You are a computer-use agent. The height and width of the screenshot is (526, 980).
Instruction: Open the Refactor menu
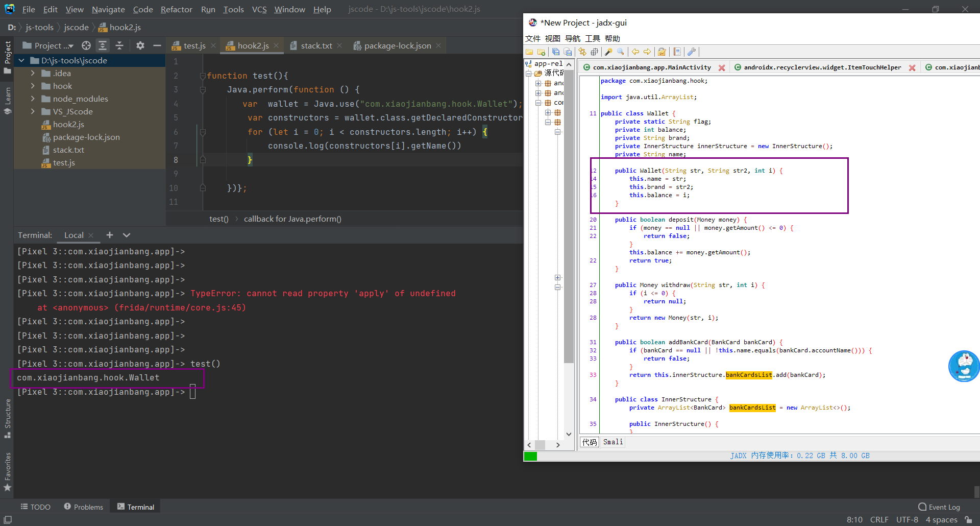(176, 9)
